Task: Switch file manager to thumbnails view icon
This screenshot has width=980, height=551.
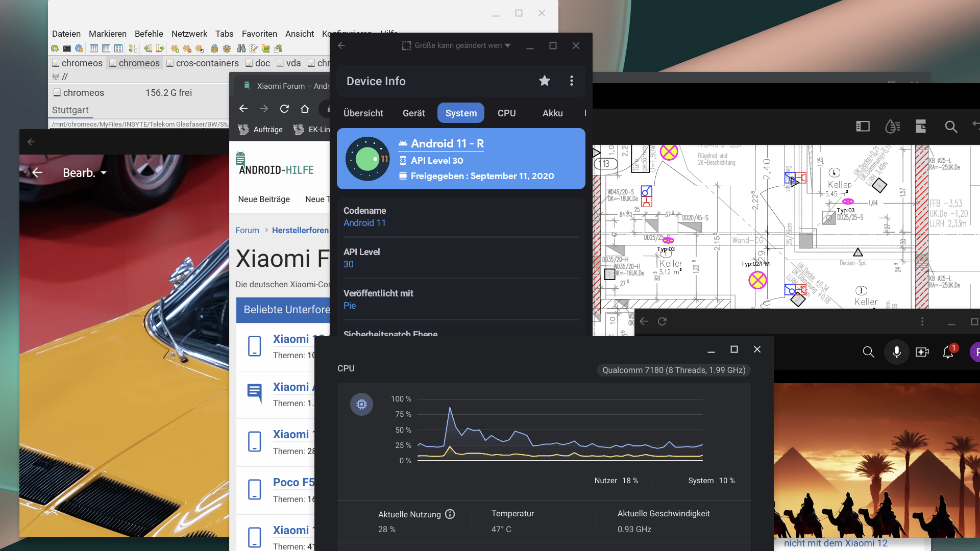Action: (118, 48)
